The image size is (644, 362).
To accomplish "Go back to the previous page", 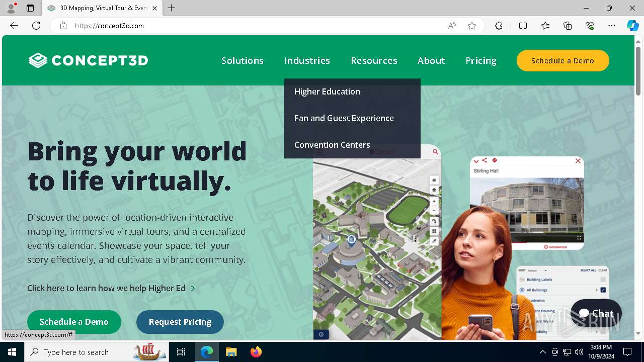I will (x=14, y=26).
